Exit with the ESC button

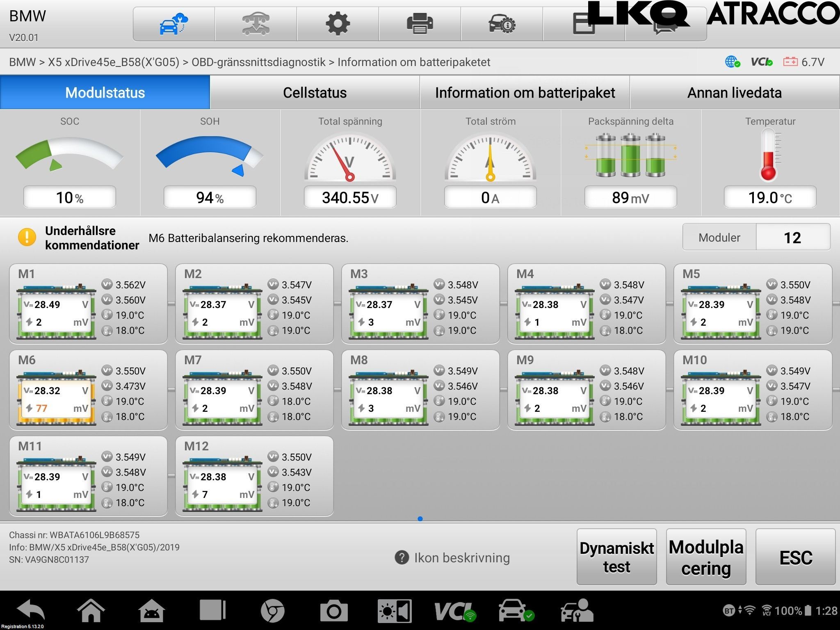795,557
